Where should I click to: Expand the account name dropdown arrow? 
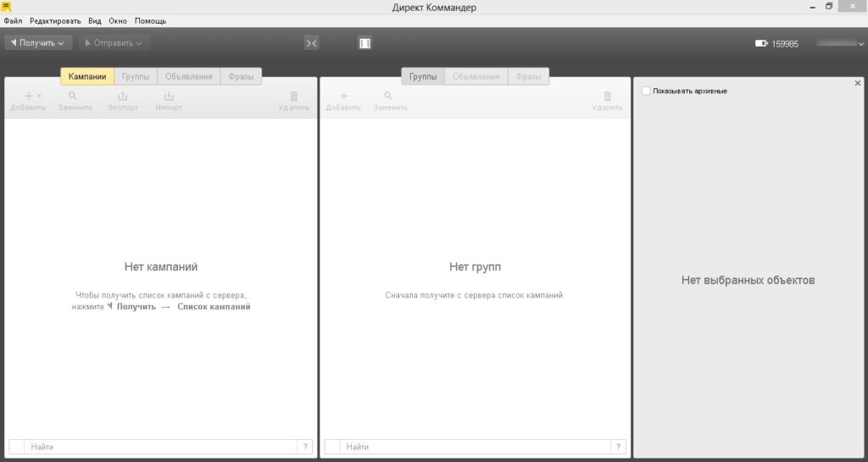tap(861, 44)
